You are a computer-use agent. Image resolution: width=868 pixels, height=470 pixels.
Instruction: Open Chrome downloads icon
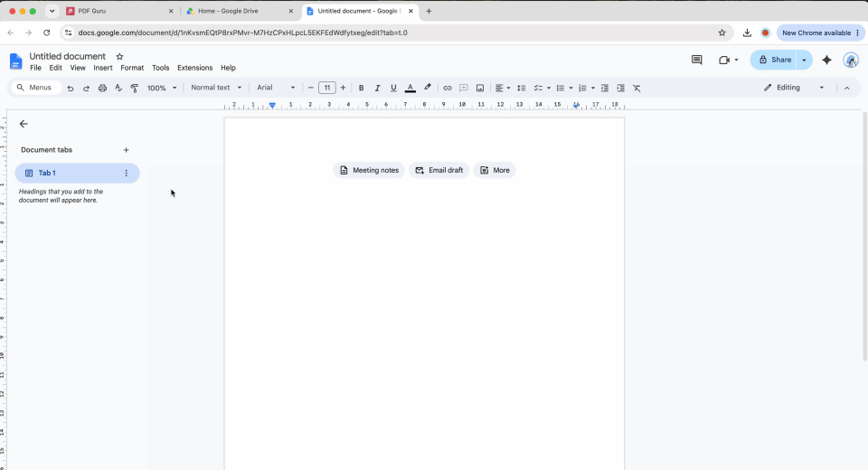tap(747, 33)
